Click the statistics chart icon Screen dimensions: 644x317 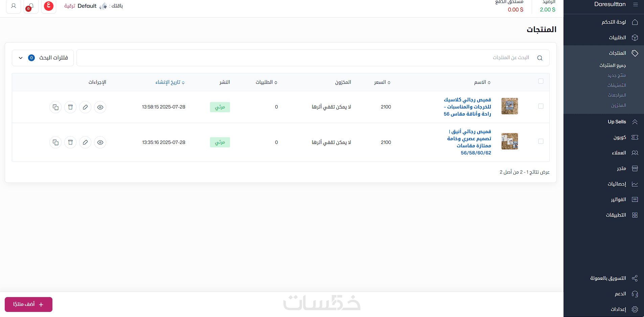pyautogui.click(x=635, y=184)
